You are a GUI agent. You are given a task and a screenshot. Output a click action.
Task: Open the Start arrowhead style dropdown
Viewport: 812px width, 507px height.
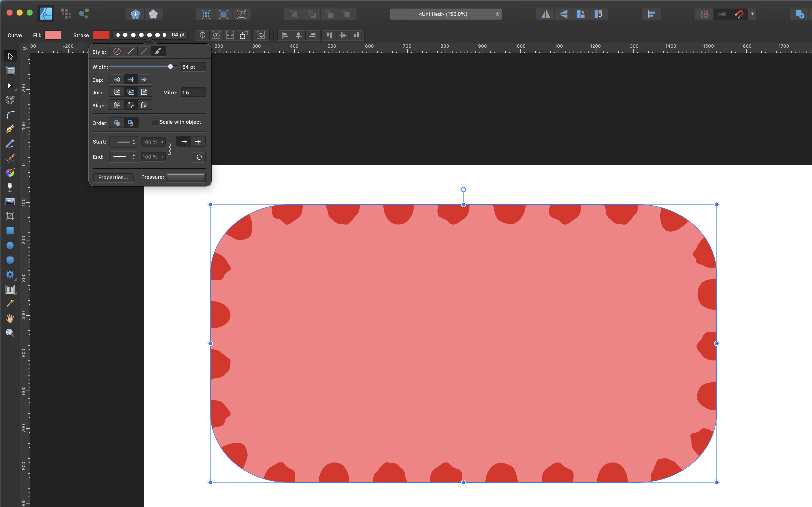click(x=124, y=142)
